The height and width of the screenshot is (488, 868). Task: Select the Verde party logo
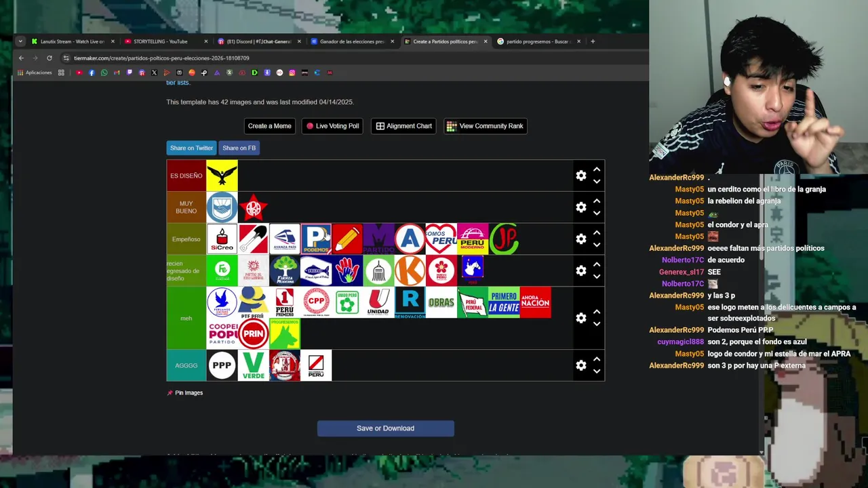point(254,365)
